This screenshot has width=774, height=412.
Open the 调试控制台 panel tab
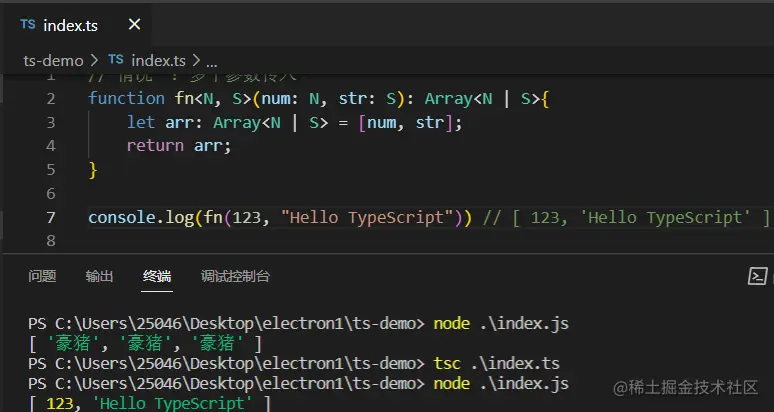click(235, 276)
